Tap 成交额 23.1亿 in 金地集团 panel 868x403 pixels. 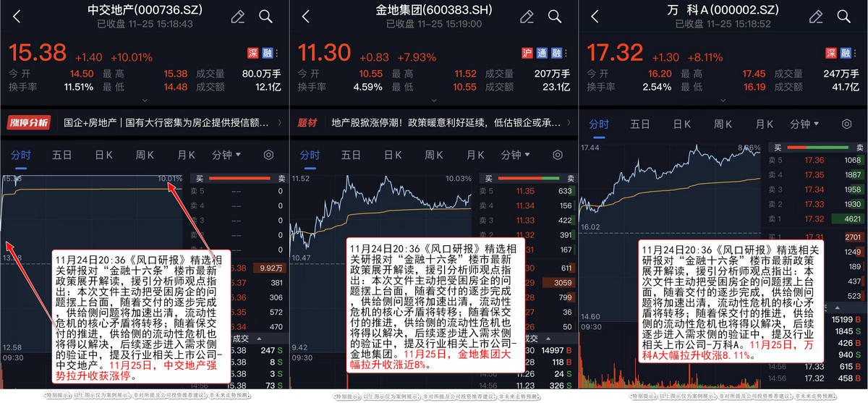529,88
